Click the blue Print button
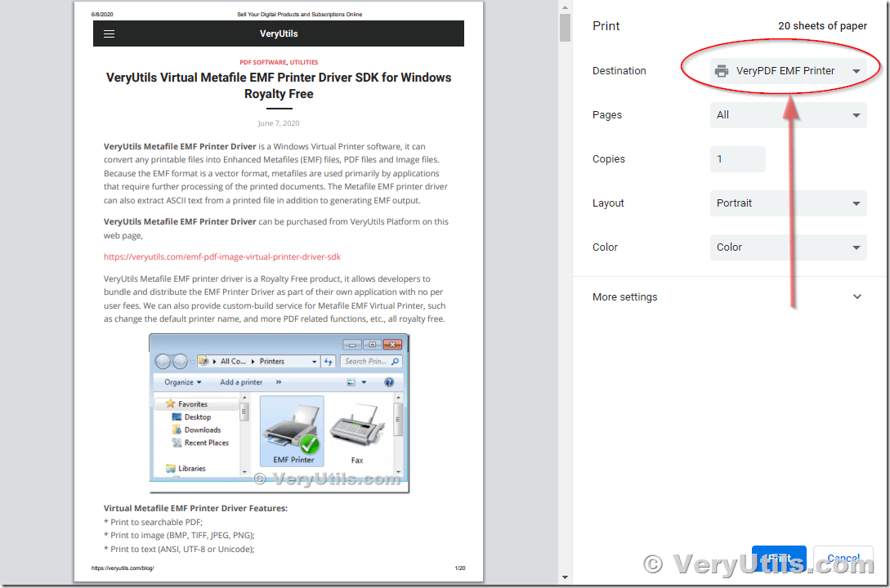 tap(779, 558)
